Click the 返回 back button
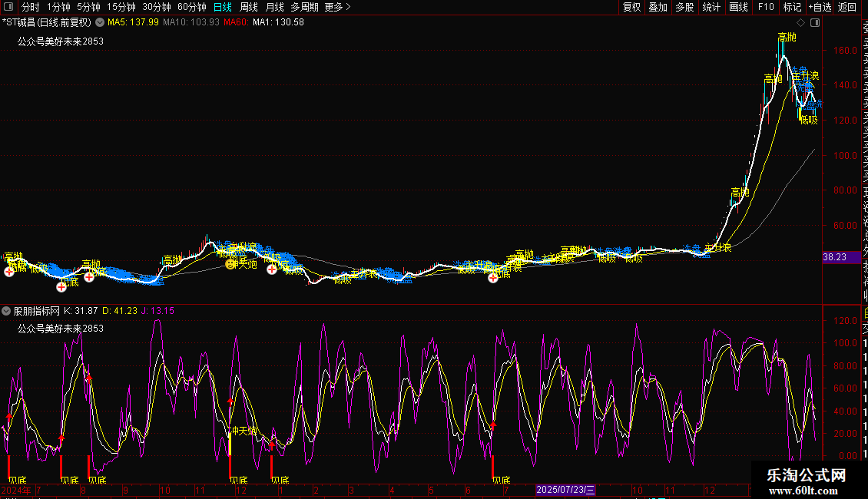This screenshot has height=499, width=868. pyautogui.click(x=847, y=7)
